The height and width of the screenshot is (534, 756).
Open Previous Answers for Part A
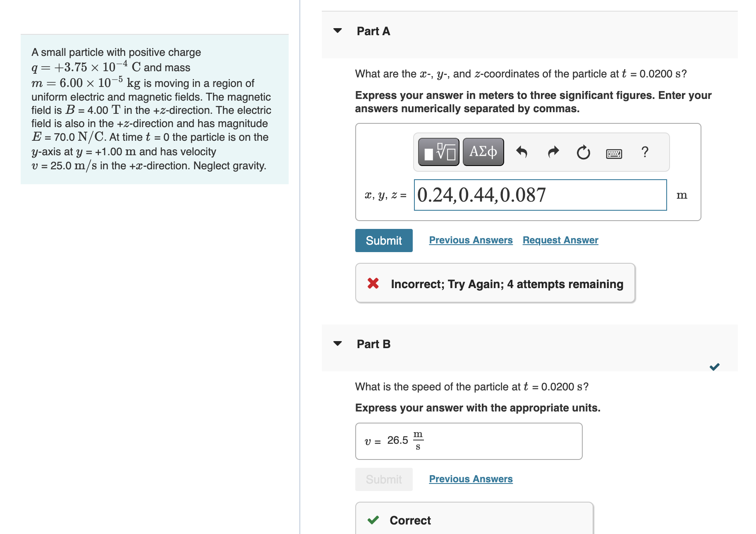tap(470, 240)
